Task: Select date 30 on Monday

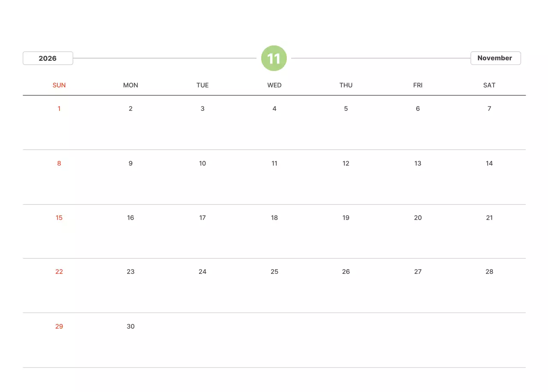Action: point(131,327)
